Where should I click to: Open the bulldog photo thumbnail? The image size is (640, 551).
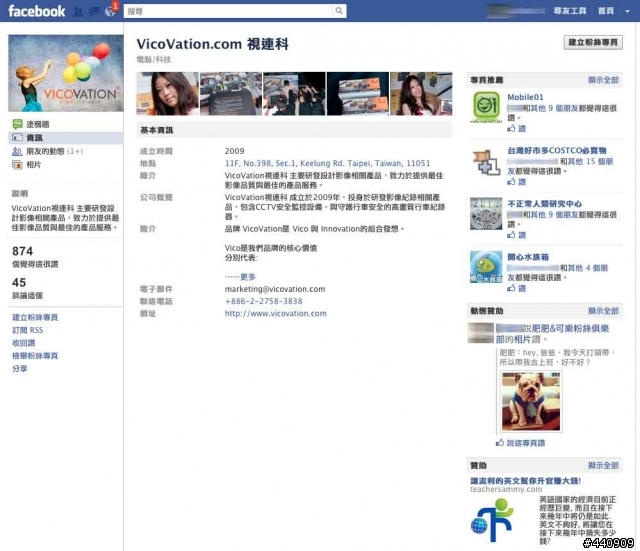coord(531,401)
